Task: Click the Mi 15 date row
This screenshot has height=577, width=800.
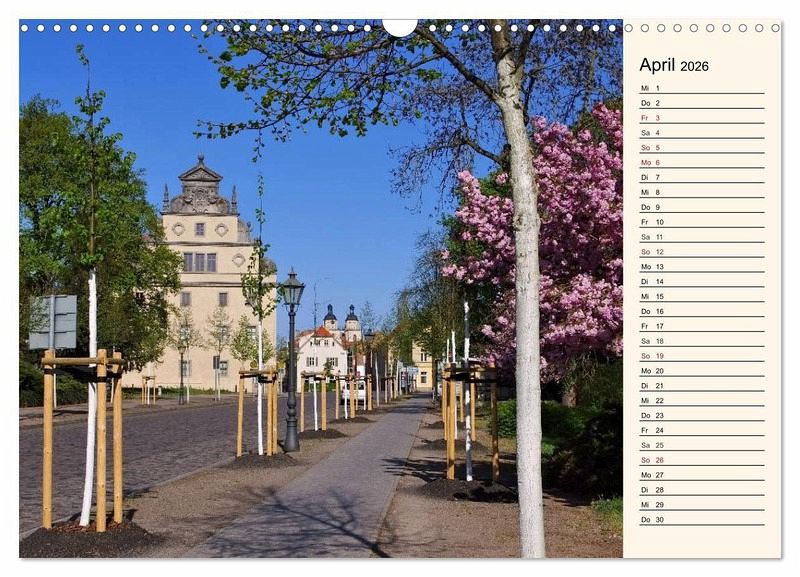Action: [701, 296]
